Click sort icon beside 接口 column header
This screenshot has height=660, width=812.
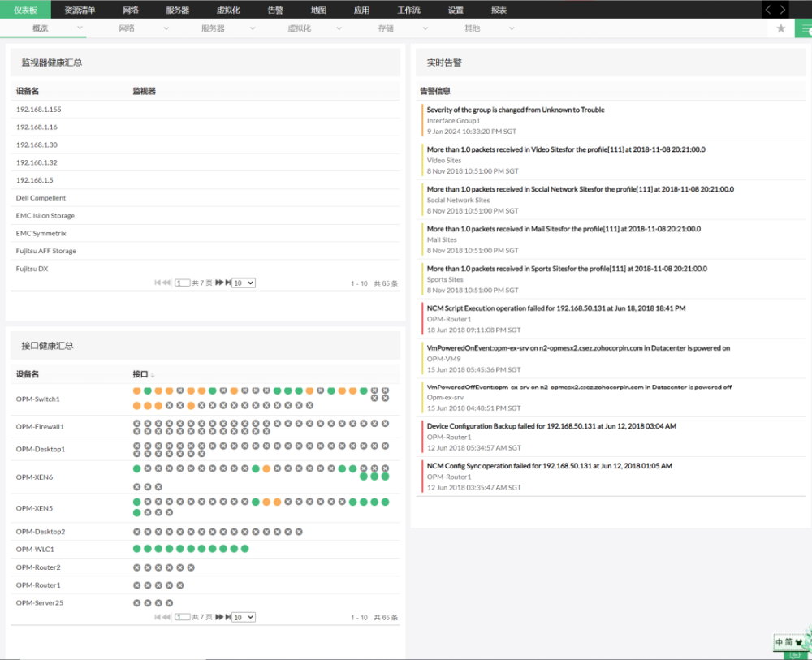tap(153, 375)
